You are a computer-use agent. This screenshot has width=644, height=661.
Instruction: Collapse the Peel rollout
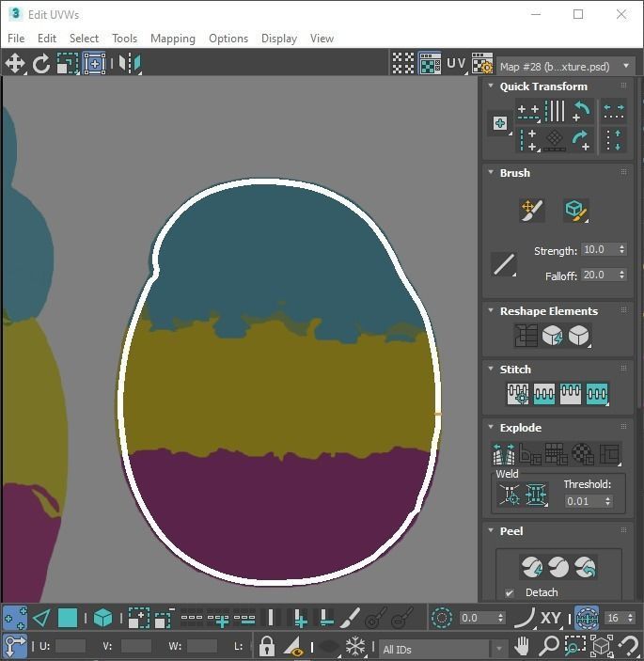click(491, 530)
